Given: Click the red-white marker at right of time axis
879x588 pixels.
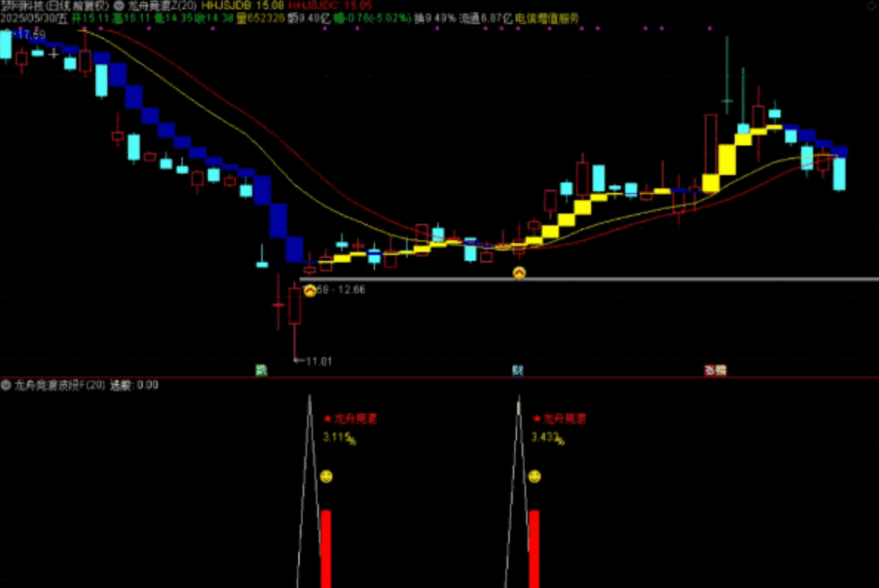Looking at the screenshot, I should coord(715,370).
